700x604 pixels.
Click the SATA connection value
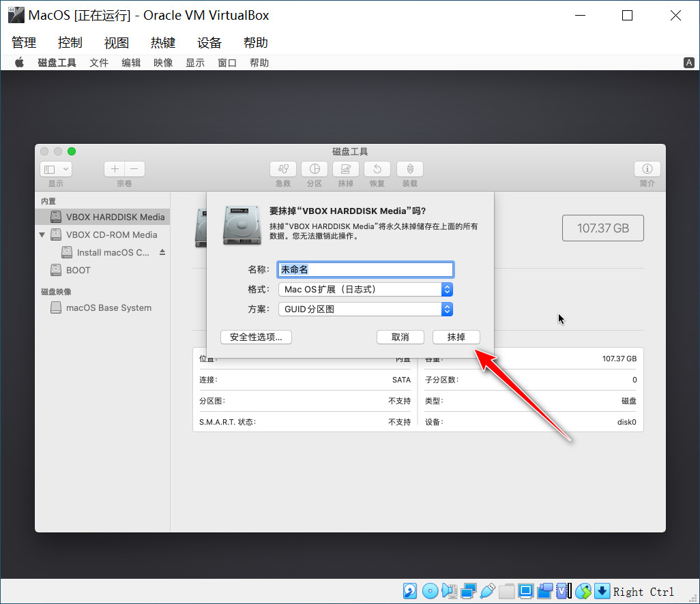[x=401, y=380]
